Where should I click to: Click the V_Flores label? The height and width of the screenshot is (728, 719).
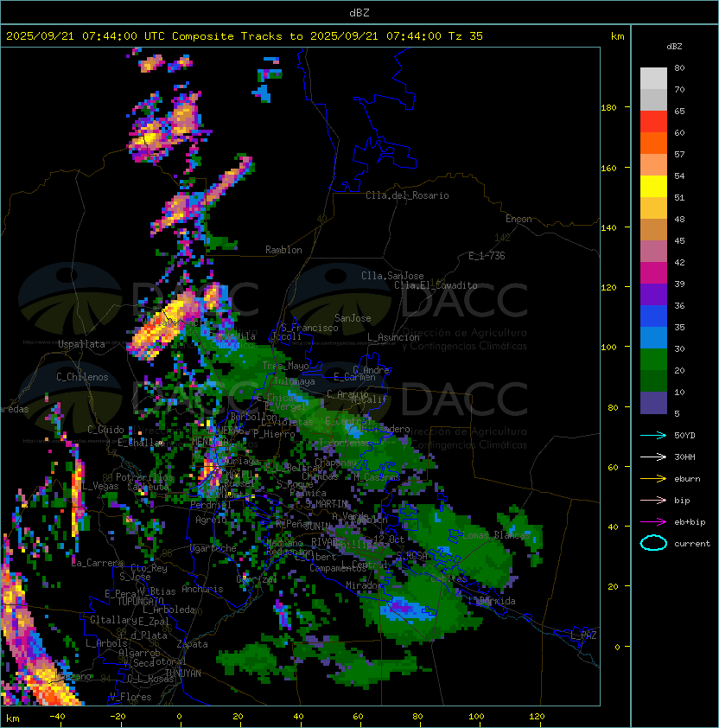click(x=130, y=697)
